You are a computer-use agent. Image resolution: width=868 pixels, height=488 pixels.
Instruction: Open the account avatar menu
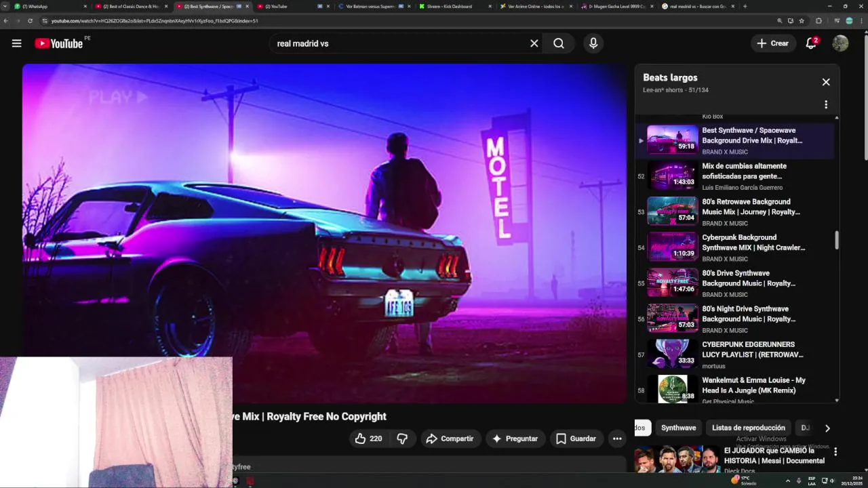[840, 43]
